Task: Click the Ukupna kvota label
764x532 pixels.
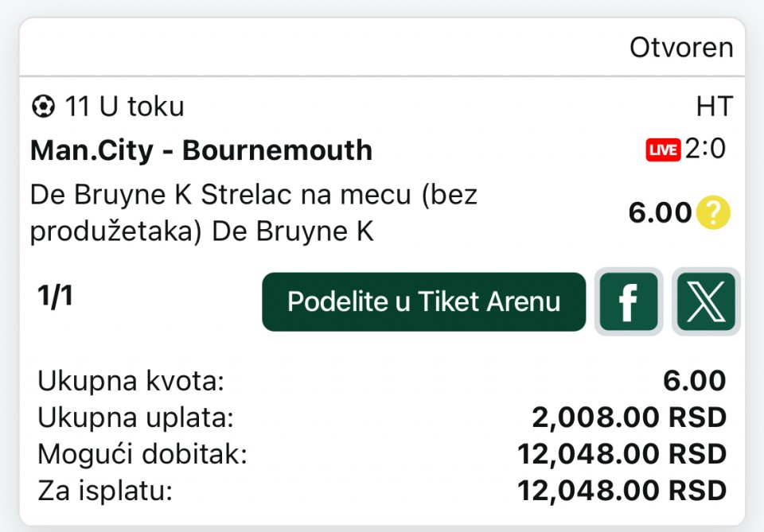Action: click(131, 381)
